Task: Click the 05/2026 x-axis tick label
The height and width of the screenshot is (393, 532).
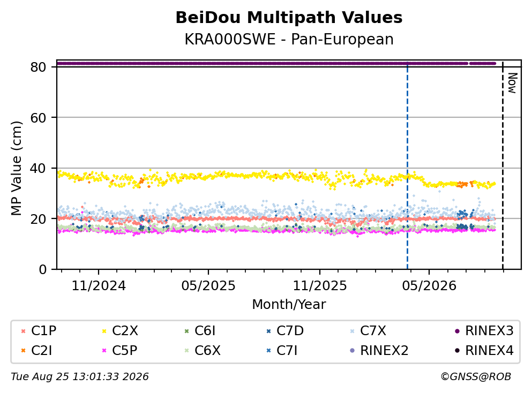Action: (429, 286)
